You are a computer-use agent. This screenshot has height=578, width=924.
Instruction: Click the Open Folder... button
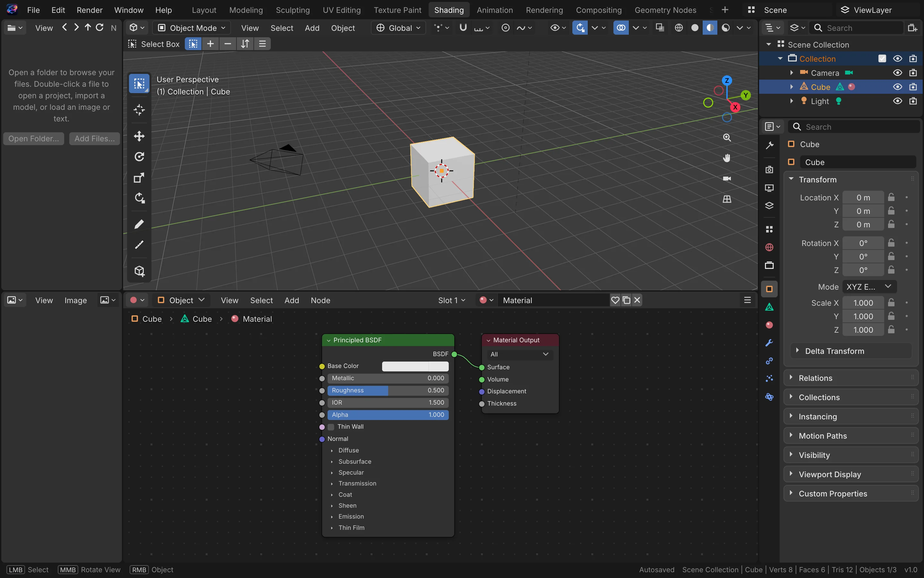coord(34,139)
